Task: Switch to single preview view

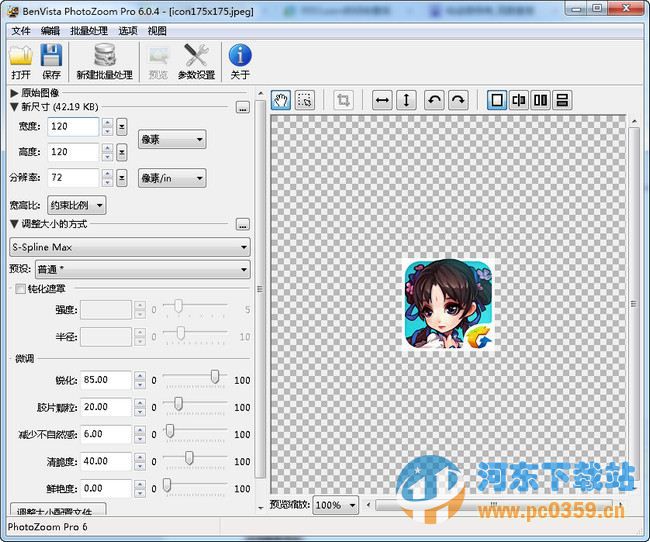Action: coord(497,100)
